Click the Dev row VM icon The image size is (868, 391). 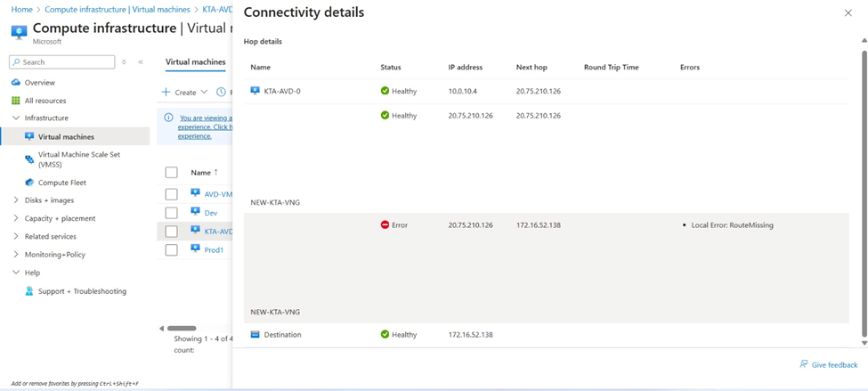(x=195, y=212)
